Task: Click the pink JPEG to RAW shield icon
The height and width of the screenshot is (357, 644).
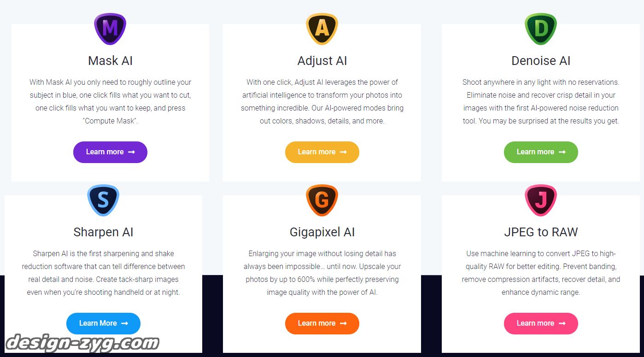Action: (541, 200)
